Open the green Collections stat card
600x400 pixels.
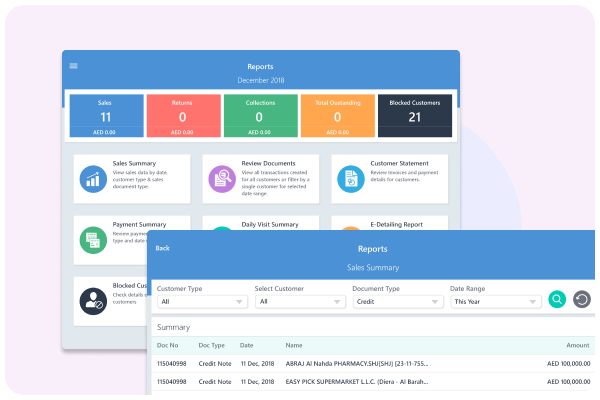click(x=260, y=116)
